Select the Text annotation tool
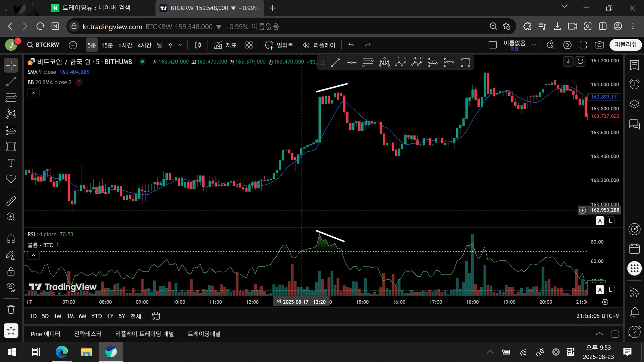This screenshot has height=362, width=644. click(x=11, y=163)
